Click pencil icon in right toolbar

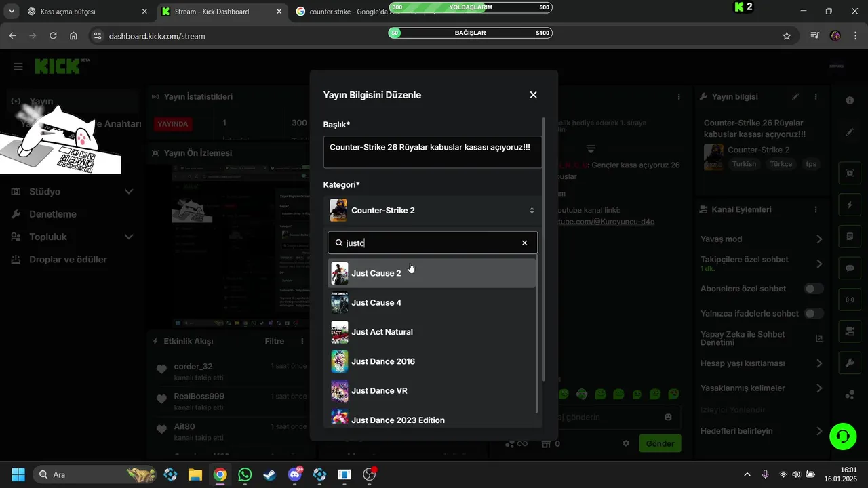850,132
